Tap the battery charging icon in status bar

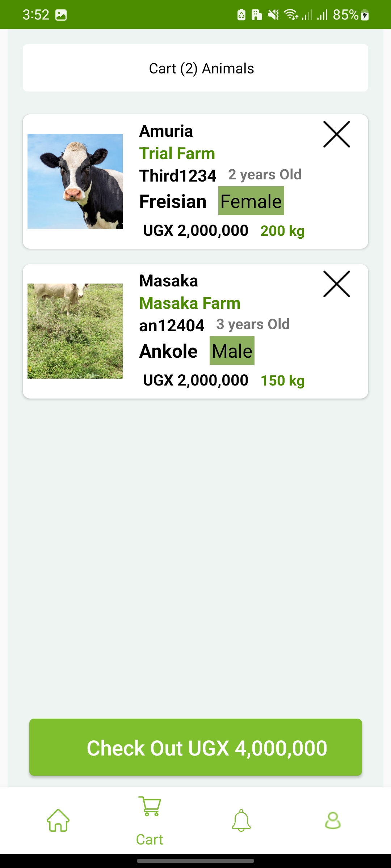pos(365,15)
